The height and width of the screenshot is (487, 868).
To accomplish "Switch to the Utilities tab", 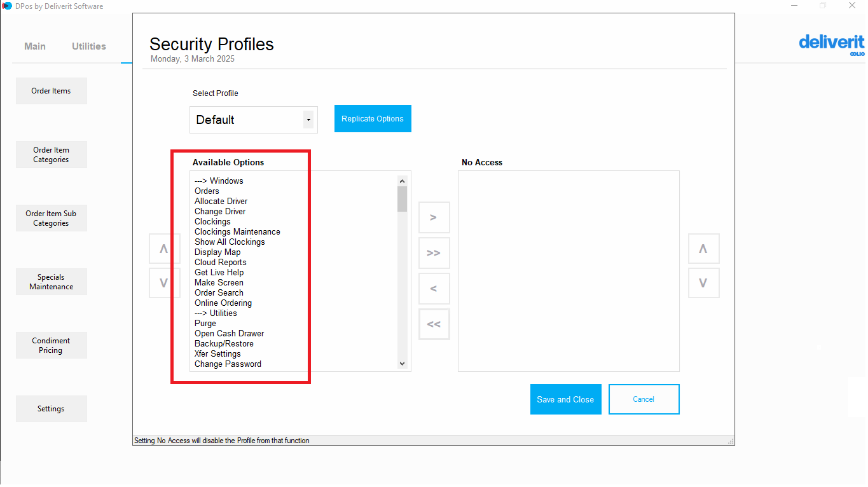I will click(89, 46).
